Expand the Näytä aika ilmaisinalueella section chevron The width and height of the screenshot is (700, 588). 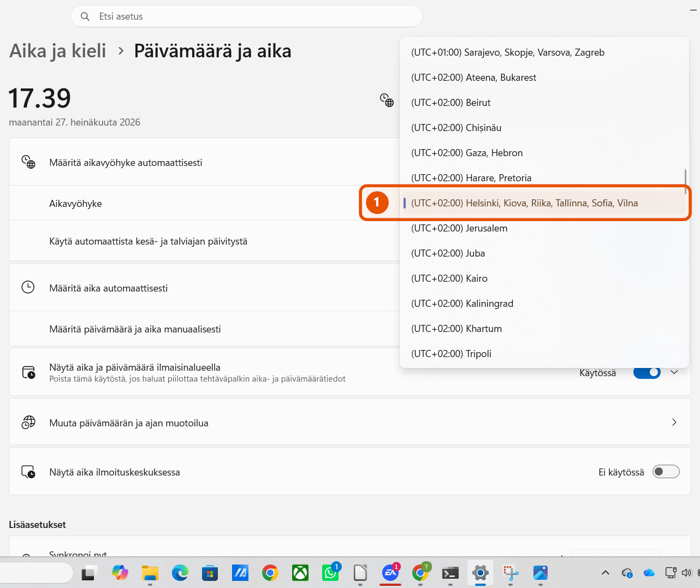click(674, 372)
